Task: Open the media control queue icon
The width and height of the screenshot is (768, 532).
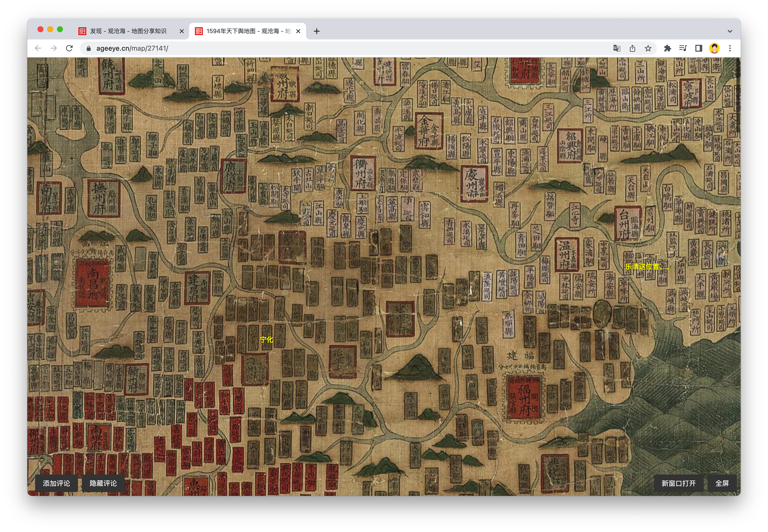Action: [x=683, y=48]
